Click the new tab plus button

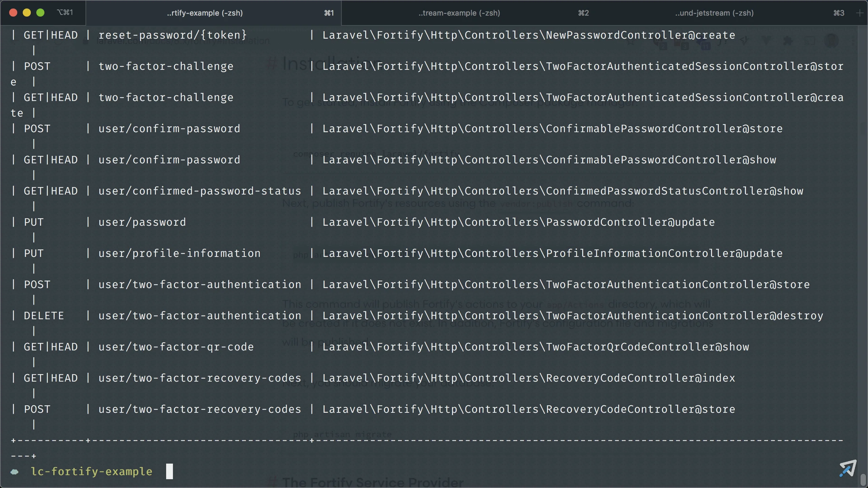point(860,13)
